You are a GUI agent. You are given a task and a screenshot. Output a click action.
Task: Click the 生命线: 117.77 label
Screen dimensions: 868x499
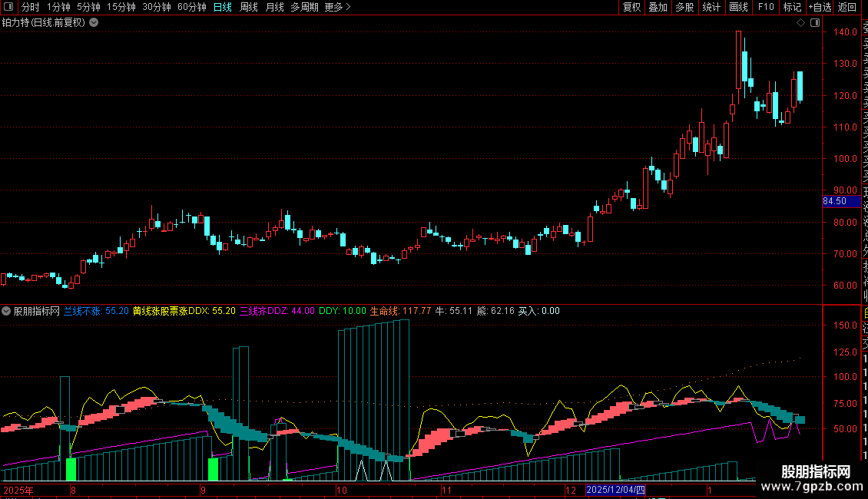400,311
